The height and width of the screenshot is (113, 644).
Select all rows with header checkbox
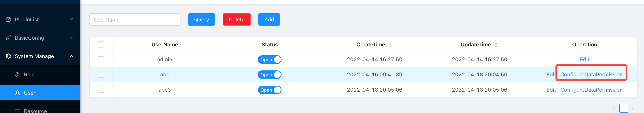(101, 45)
